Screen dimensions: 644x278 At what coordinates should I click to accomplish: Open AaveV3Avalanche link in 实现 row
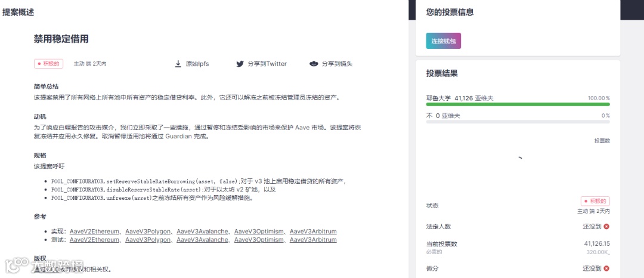point(203,231)
